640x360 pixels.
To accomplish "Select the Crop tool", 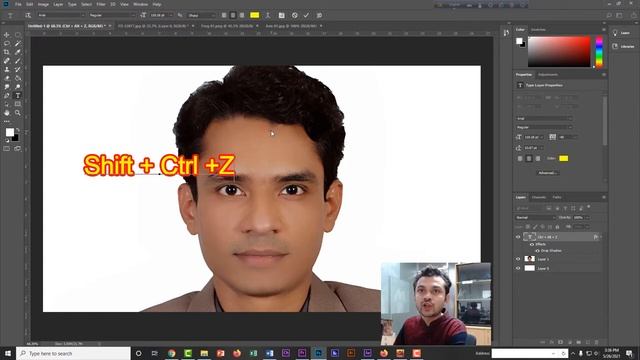I will (x=7, y=52).
